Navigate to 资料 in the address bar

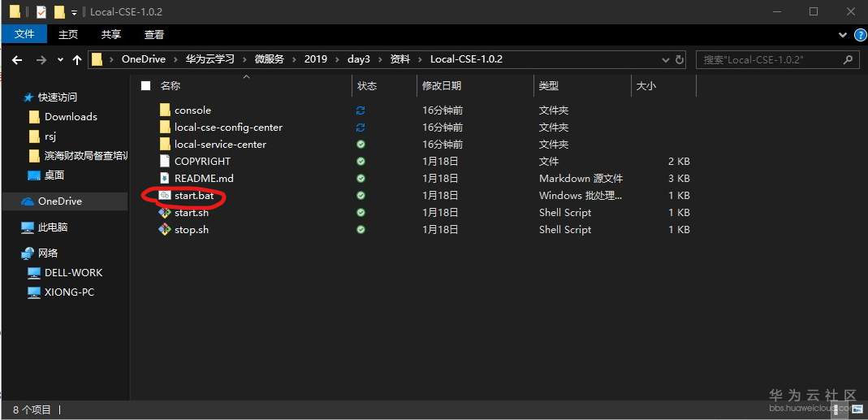[400, 59]
